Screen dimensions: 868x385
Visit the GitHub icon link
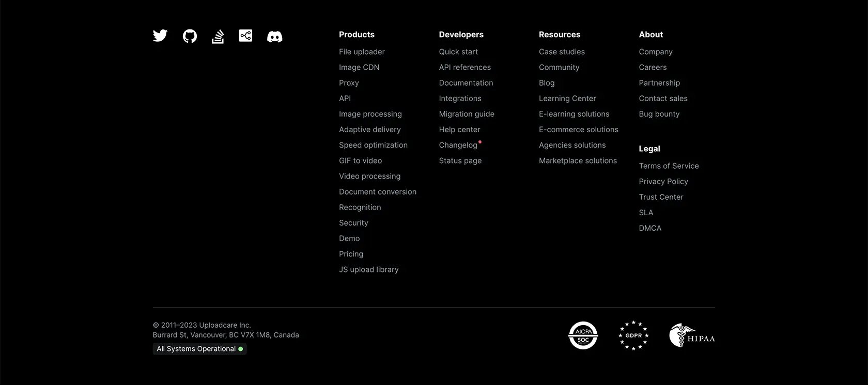tap(190, 36)
